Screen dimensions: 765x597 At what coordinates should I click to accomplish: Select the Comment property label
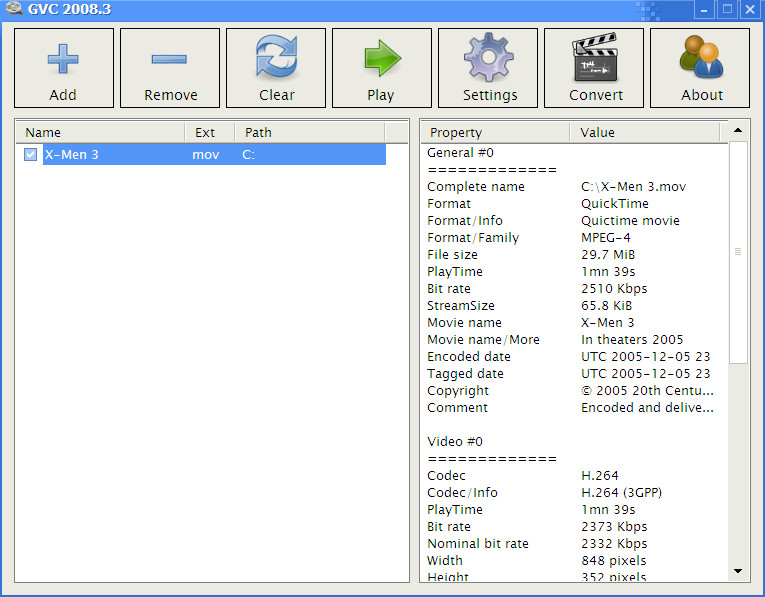pos(457,408)
